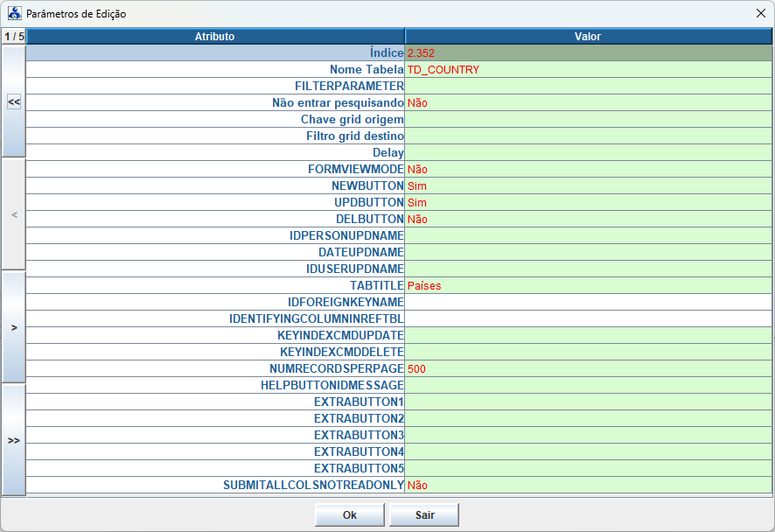
Task: Click the FORMVIEWMODE value Não
Action: pyautogui.click(x=588, y=169)
